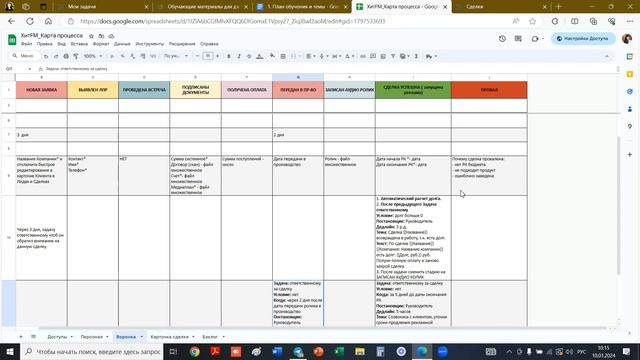Open Google Keep side panel
The image size is (640, 360).
(630, 74)
